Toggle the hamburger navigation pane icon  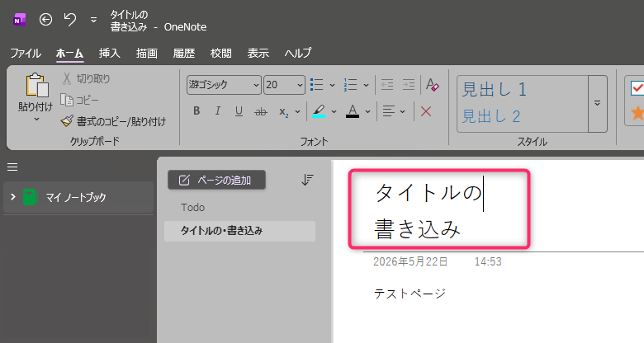pyautogui.click(x=12, y=167)
